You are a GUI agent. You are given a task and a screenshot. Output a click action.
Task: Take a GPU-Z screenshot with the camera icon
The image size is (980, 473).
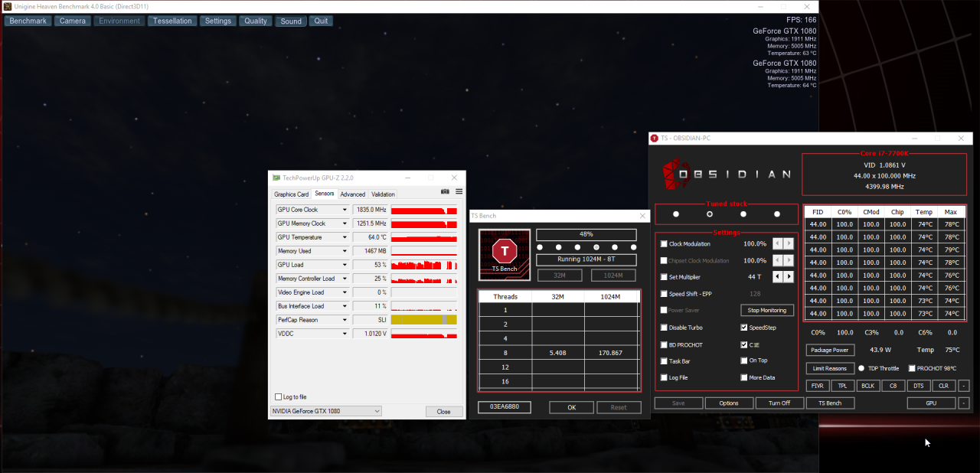(x=445, y=191)
